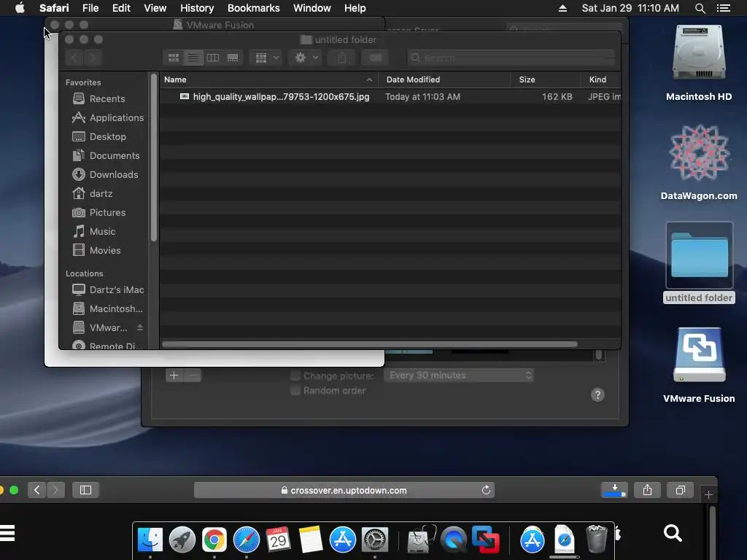Open the Edit menu
The image size is (747, 560).
[121, 8]
